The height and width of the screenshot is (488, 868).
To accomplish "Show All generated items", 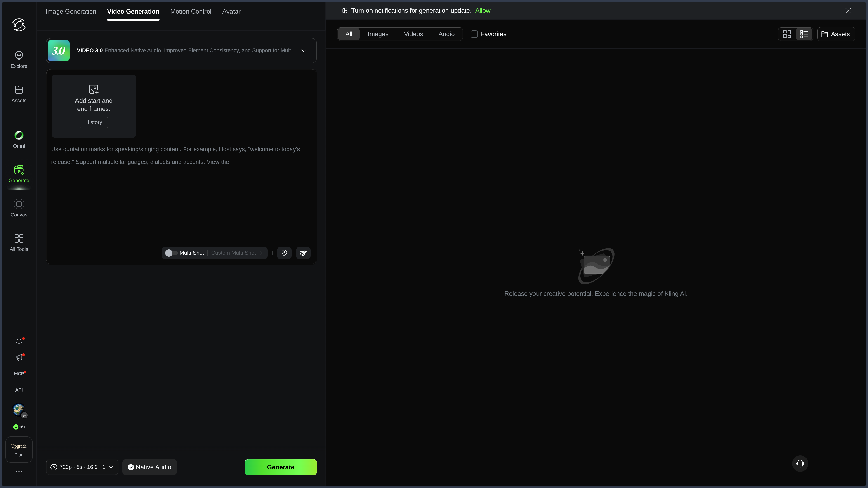I will point(349,34).
